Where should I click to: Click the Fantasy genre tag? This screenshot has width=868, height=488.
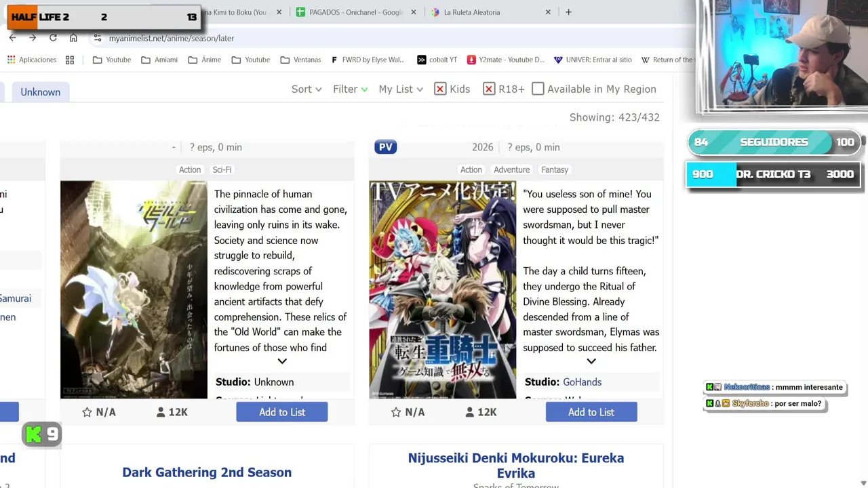(x=555, y=169)
